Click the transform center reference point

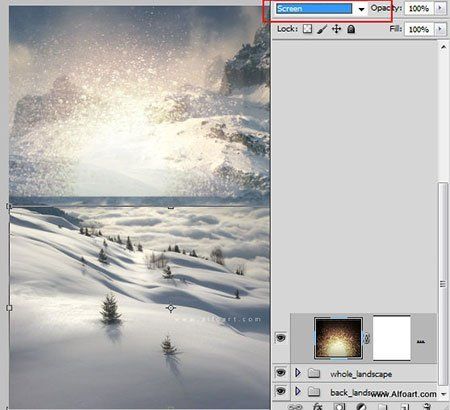click(x=171, y=308)
